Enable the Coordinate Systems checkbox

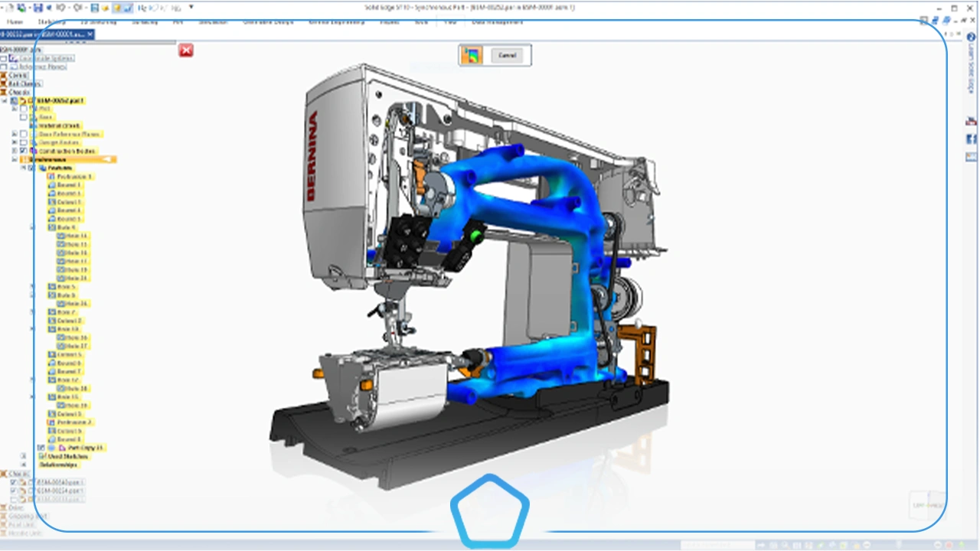coord(5,58)
